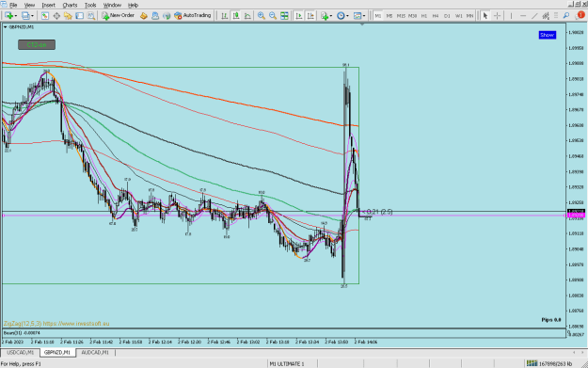
Task: Click the globe icon before AutoTrading
Action: pyautogui.click(x=167, y=15)
